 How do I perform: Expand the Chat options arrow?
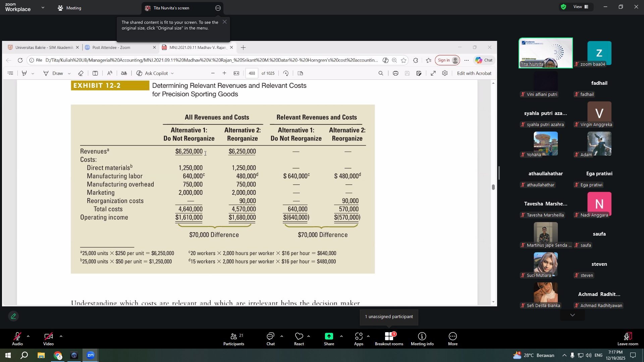click(282, 336)
